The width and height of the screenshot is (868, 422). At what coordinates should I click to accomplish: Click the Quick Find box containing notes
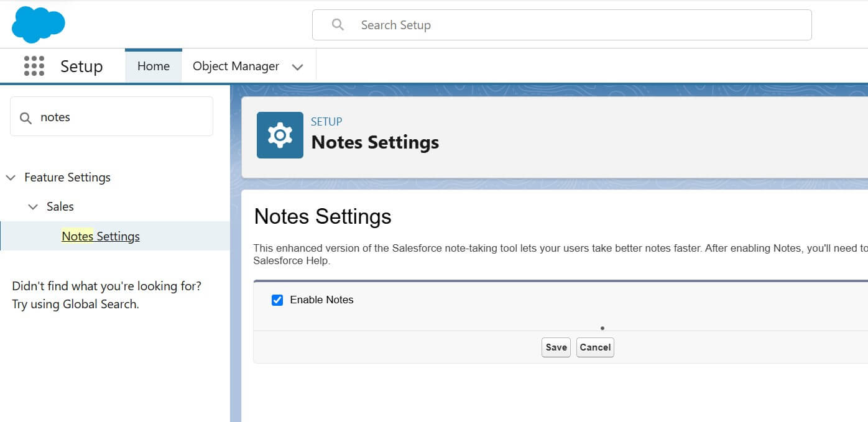[112, 116]
